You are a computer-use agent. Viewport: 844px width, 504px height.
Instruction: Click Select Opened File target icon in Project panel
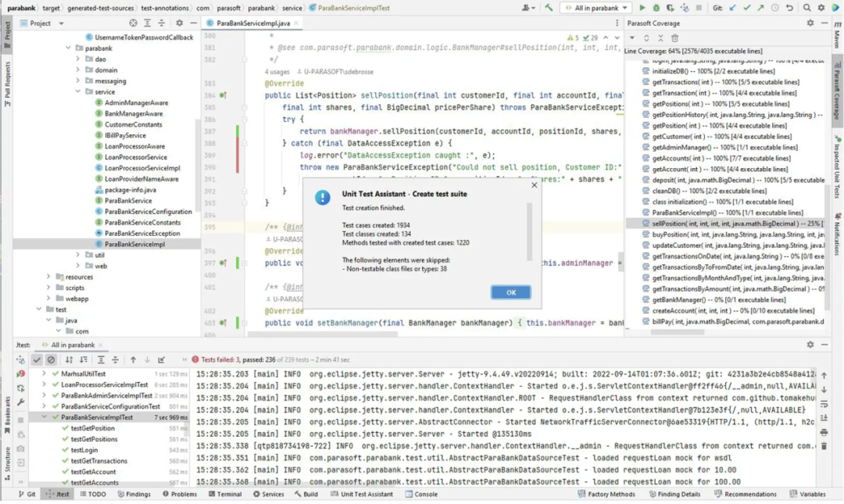(x=133, y=23)
